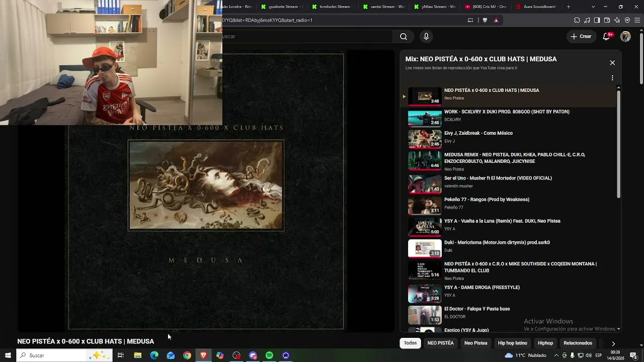Open File Explorer from the taskbar

137,355
